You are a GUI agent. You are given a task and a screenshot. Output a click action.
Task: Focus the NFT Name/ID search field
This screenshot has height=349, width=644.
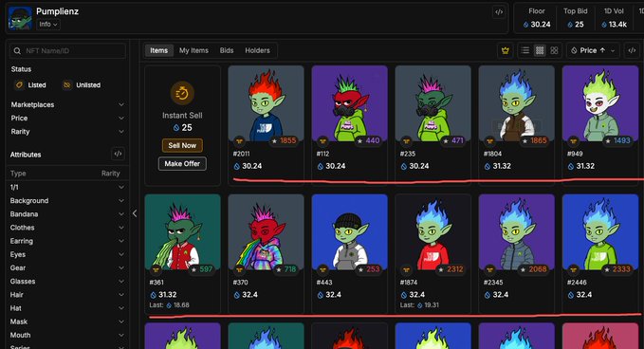tap(67, 51)
